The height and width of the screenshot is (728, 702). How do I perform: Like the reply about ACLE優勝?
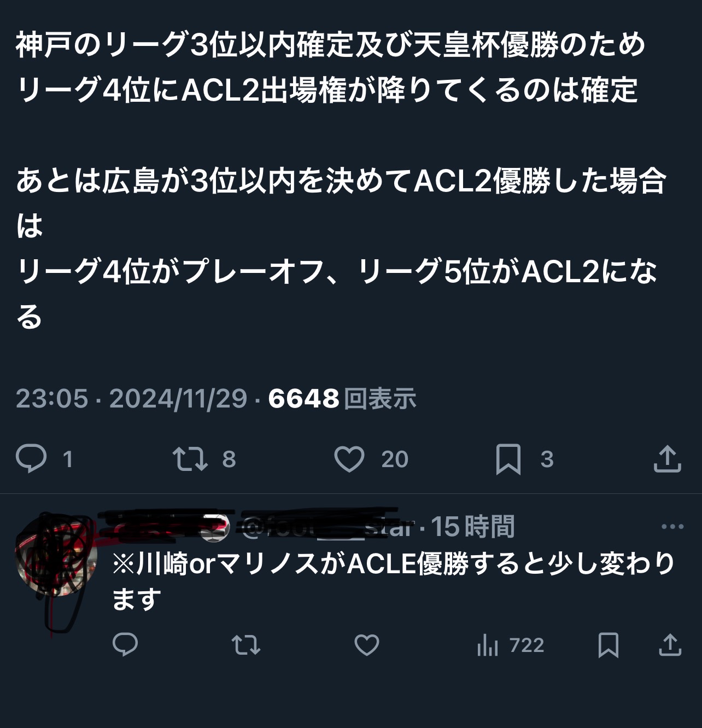coord(367,645)
